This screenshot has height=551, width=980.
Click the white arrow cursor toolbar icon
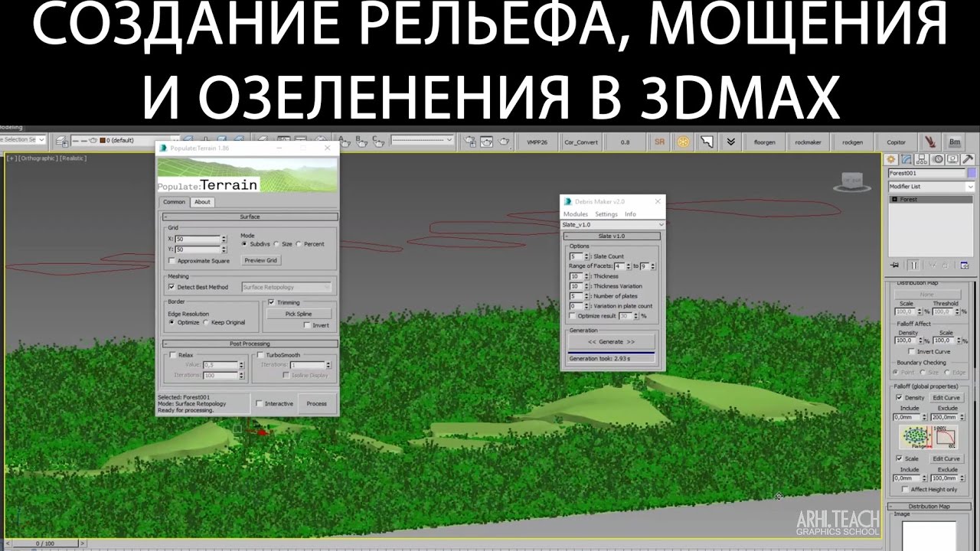707,142
